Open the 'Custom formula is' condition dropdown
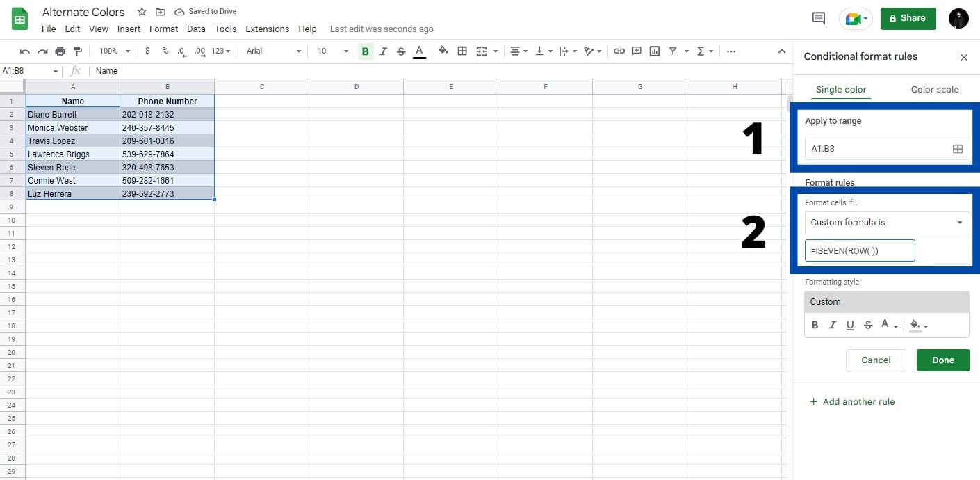Screen dimensions: 980x480 coord(887,223)
